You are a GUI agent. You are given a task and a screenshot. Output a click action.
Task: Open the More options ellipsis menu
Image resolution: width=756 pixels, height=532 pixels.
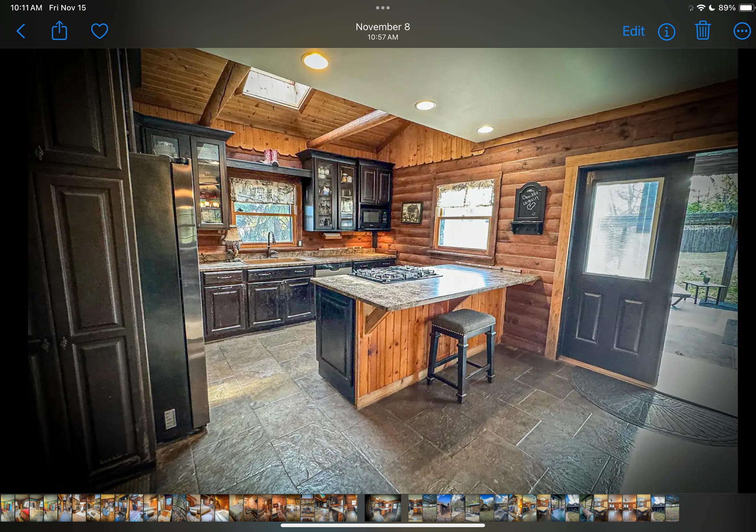742,31
